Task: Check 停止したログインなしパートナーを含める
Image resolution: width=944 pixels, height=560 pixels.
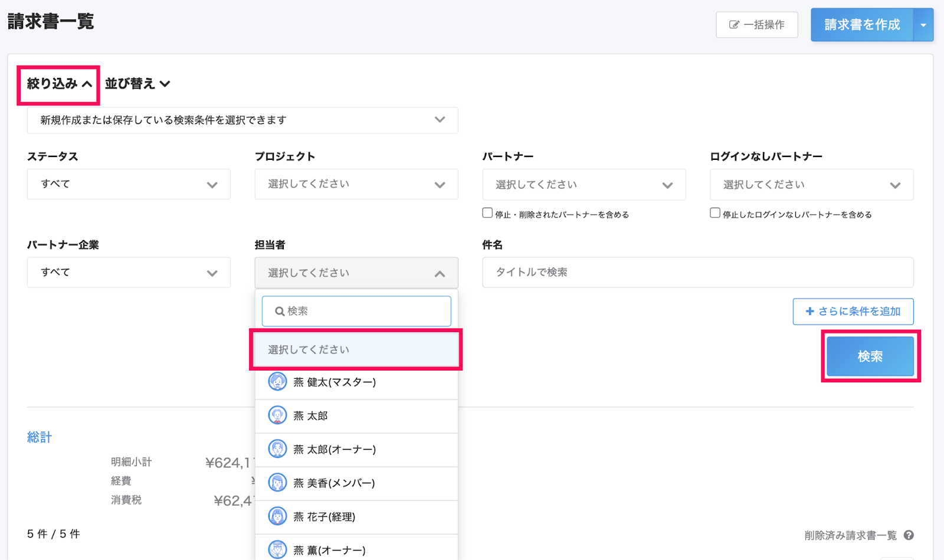Action: click(715, 213)
